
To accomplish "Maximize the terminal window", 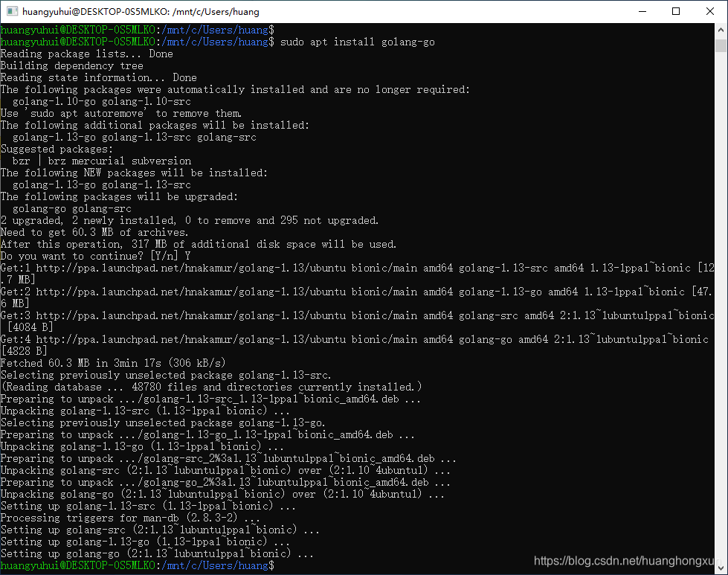I will click(x=676, y=11).
